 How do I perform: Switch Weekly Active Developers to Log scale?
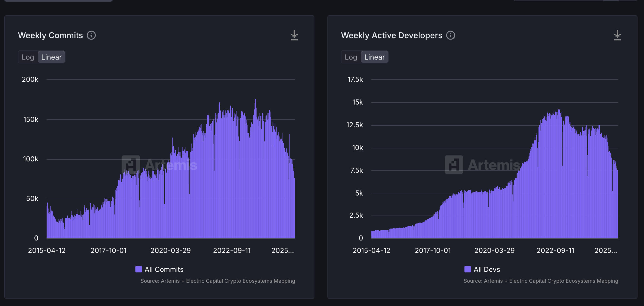point(351,57)
